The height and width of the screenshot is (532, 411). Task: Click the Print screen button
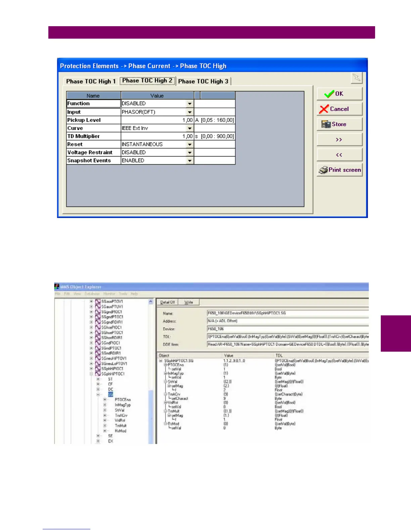[339, 170]
